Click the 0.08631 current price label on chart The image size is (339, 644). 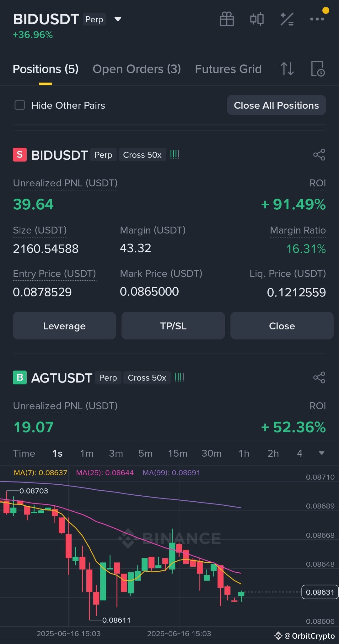[x=320, y=592]
